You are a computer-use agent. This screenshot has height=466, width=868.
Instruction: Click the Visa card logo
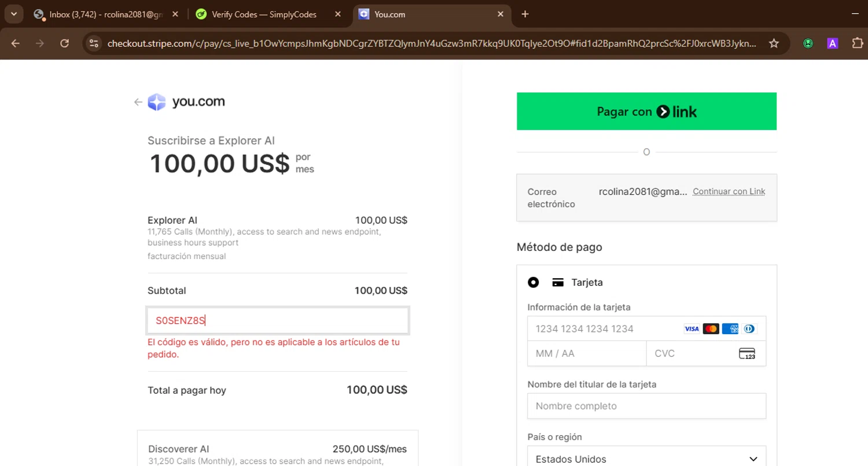click(692, 328)
